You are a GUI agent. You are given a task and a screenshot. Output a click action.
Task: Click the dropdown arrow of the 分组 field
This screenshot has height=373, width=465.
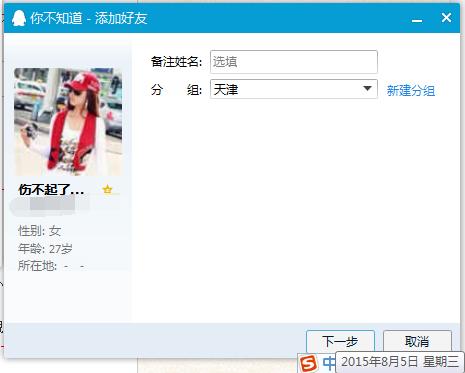click(367, 89)
